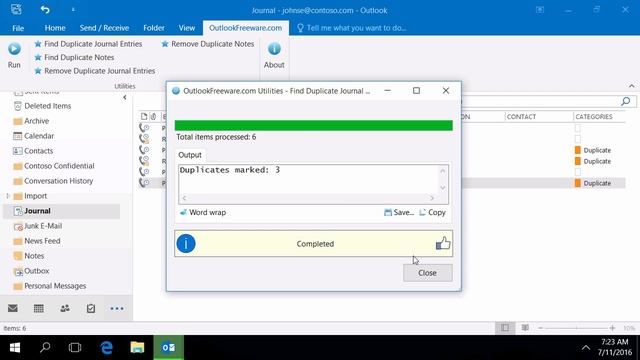This screenshot has height=360, width=640.
Task: Open the Archive folder
Action: [x=31, y=121]
